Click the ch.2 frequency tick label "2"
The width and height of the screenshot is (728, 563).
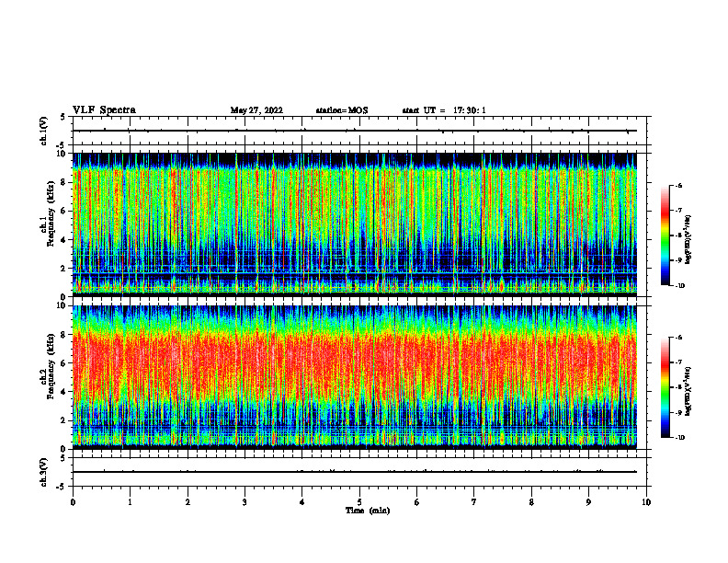(64, 420)
